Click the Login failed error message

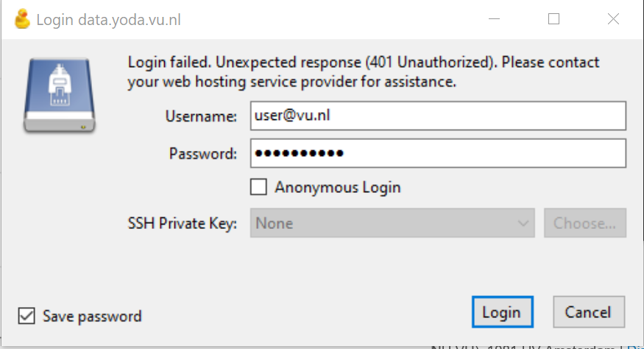point(364,71)
